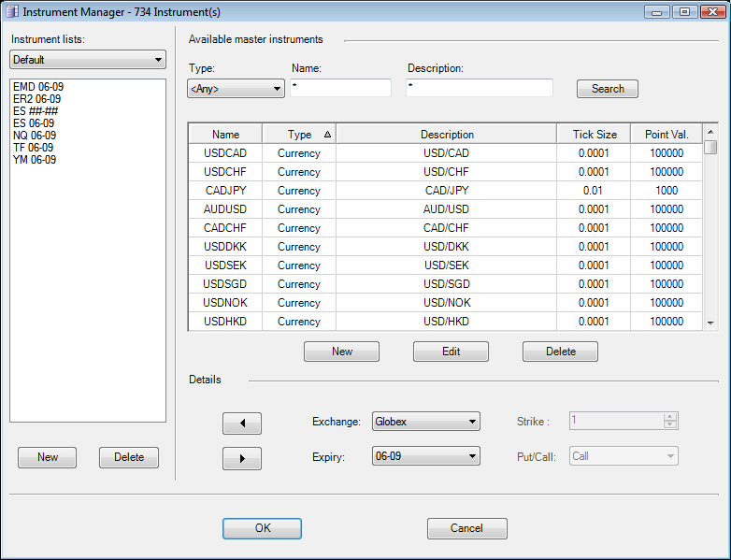The width and height of the screenshot is (731, 560).
Task: Click the USD/HKD description cell
Action: pyautogui.click(x=447, y=322)
